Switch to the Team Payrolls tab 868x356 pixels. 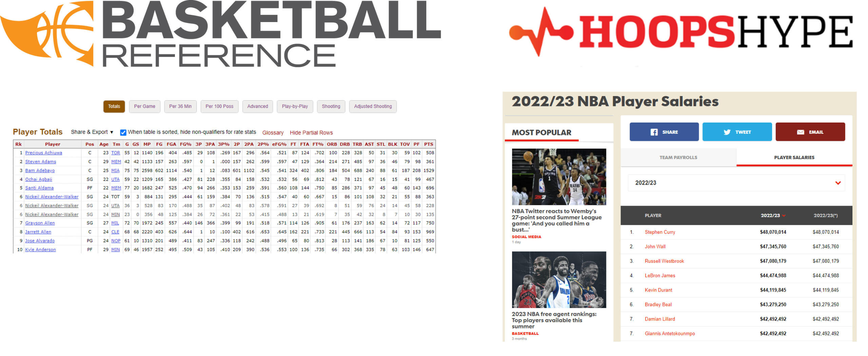678,157
